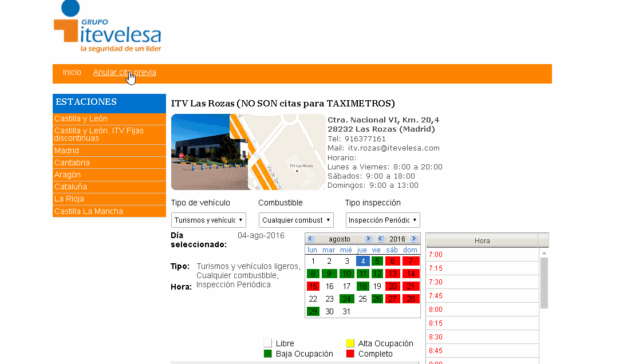Pick August 25 in calendar

click(363, 299)
